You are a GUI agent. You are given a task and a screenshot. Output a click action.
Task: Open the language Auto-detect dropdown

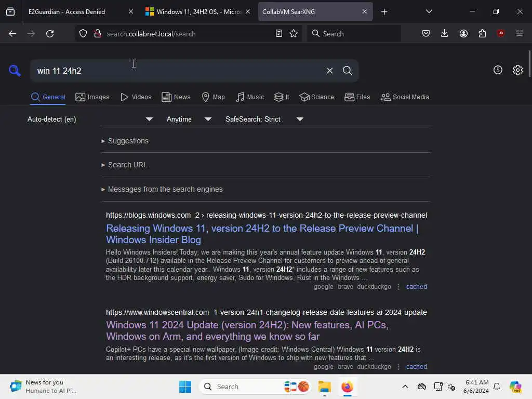click(x=90, y=119)
